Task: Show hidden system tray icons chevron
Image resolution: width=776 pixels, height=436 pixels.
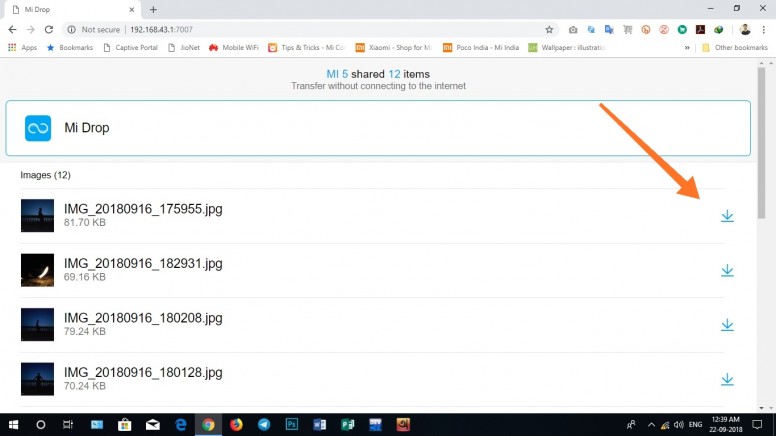Action: coord(651,425)
